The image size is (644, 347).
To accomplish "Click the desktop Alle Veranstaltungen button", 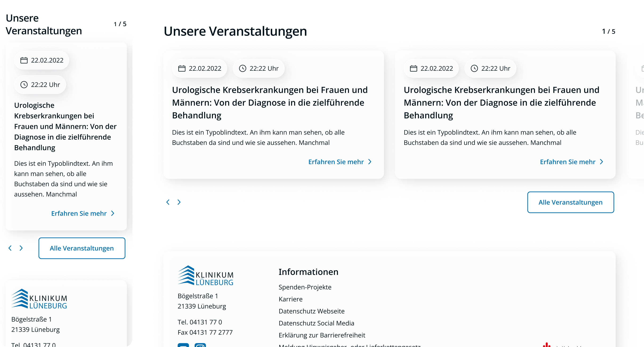I will (570, 202).
